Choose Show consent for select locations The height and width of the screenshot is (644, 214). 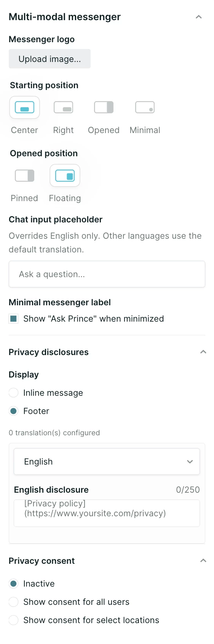pyautogui.click(x=13, y=620)
